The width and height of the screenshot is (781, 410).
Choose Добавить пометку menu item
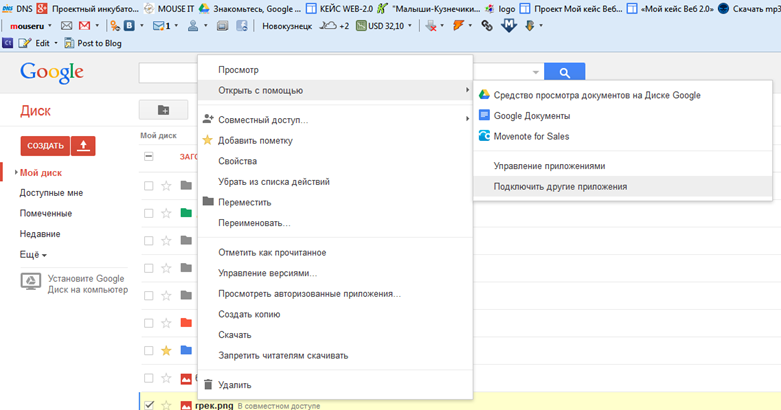tap(335, 140)
